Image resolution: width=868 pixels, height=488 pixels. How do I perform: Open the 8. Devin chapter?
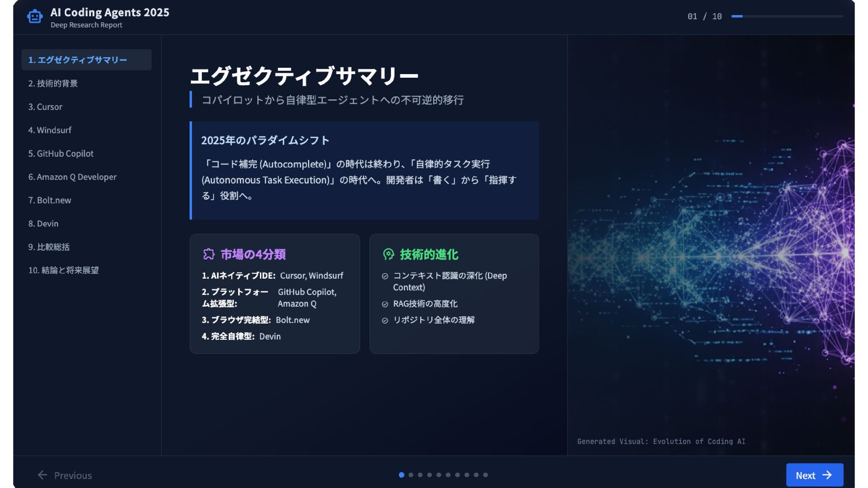pos(43,224)
